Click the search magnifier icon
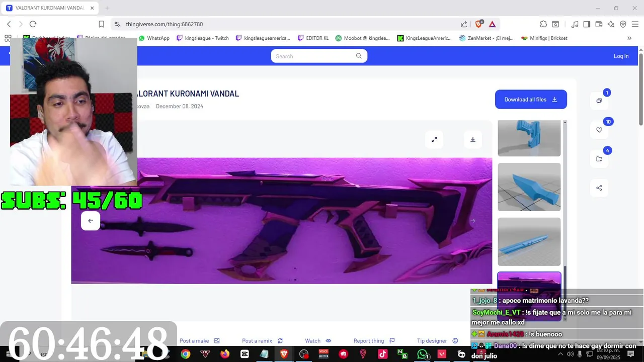Image resolution: width=644 pixels, height=362 pixels. pyautogui.click(x=359, y=56)
